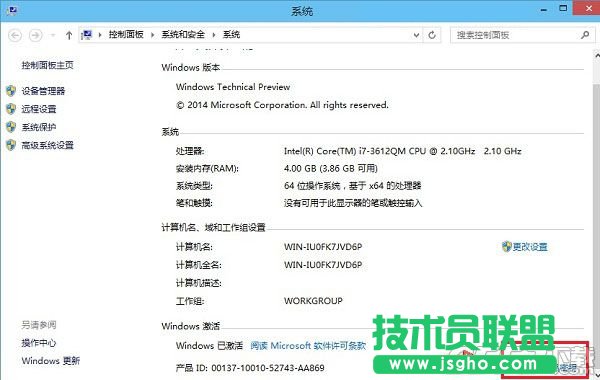The height and width of the screenshot is (380, 600).
Task: Click the Forward navigation arrow
Action: click(x=36, y=35)
